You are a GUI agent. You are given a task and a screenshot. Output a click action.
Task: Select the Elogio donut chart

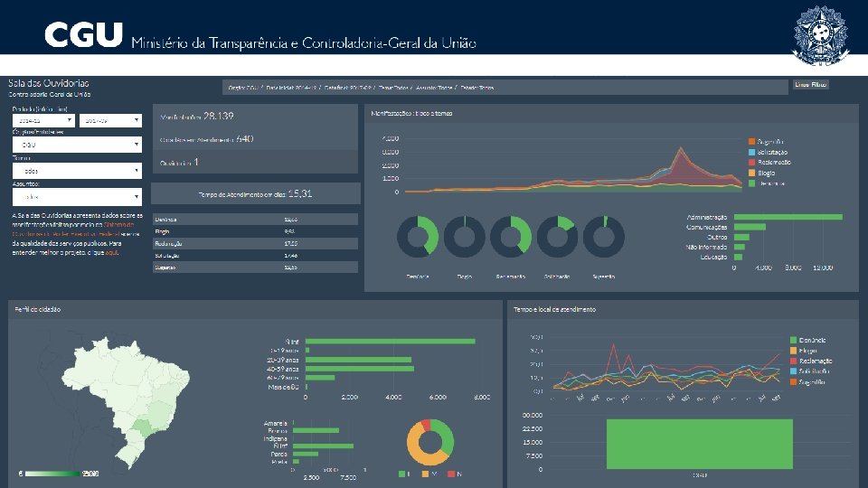pos(465,237)
